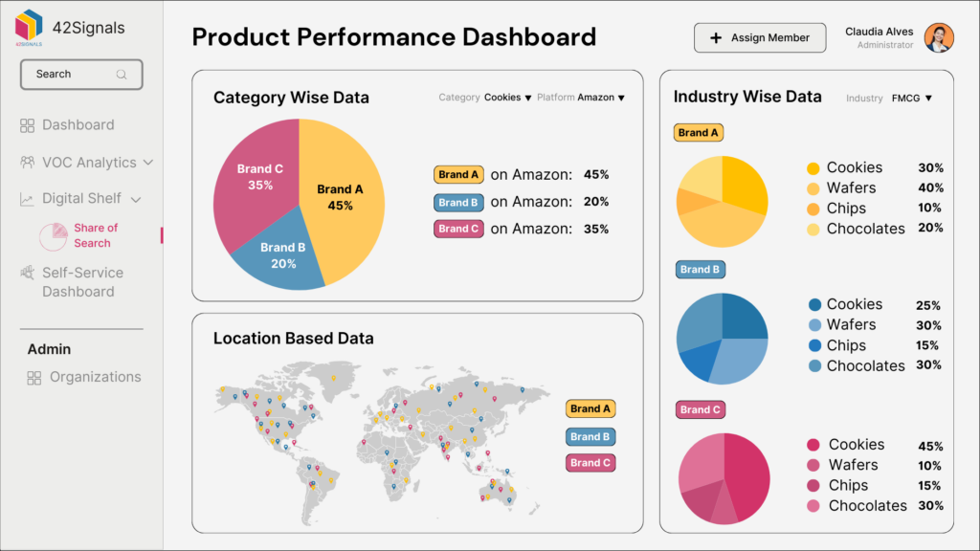Open the Category Cookies dropdown
The height and width of the screenshot is (551, 980).
[508, 97]
